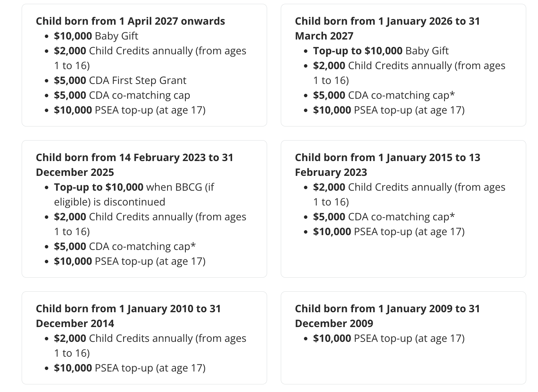
Task: Click 'Child born from 1 January 2009' heading
Action: point(388,316)
